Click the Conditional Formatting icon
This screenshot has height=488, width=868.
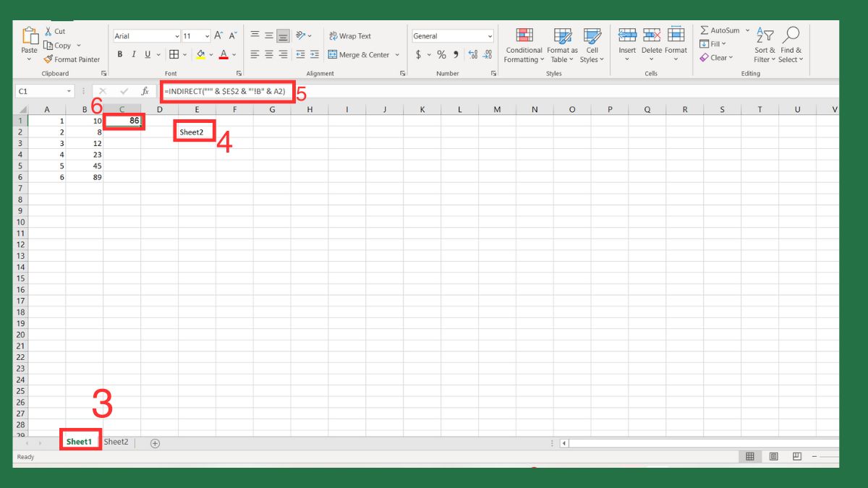pyautogui.click(x=524, y=35)
